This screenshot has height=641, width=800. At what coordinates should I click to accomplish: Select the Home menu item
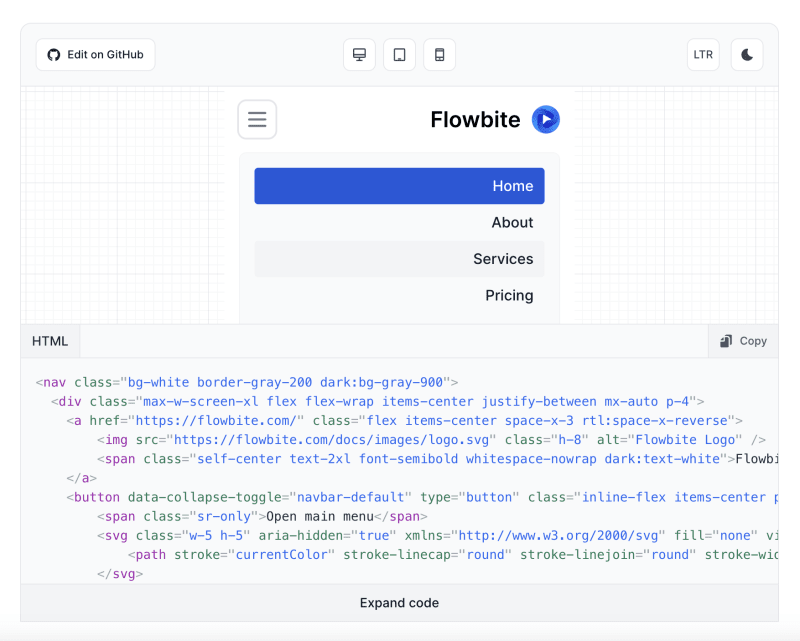pos(399,186)
